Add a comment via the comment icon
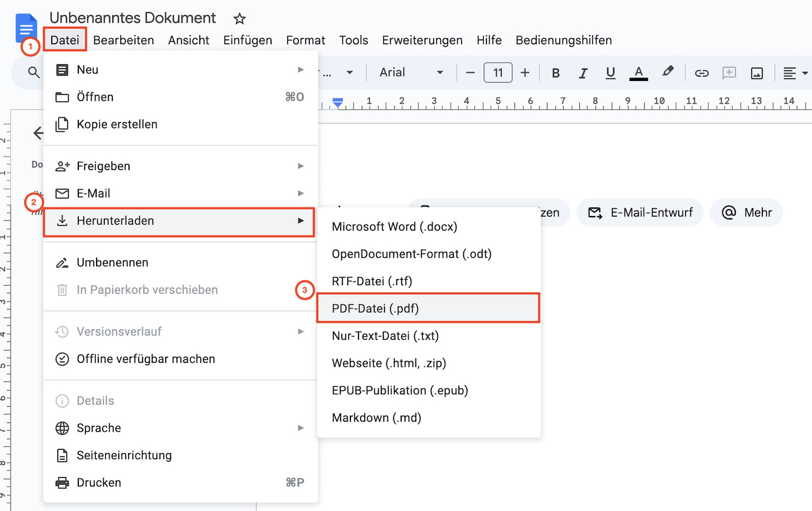Screen dimensions: 812x511 tap(729, 72)
